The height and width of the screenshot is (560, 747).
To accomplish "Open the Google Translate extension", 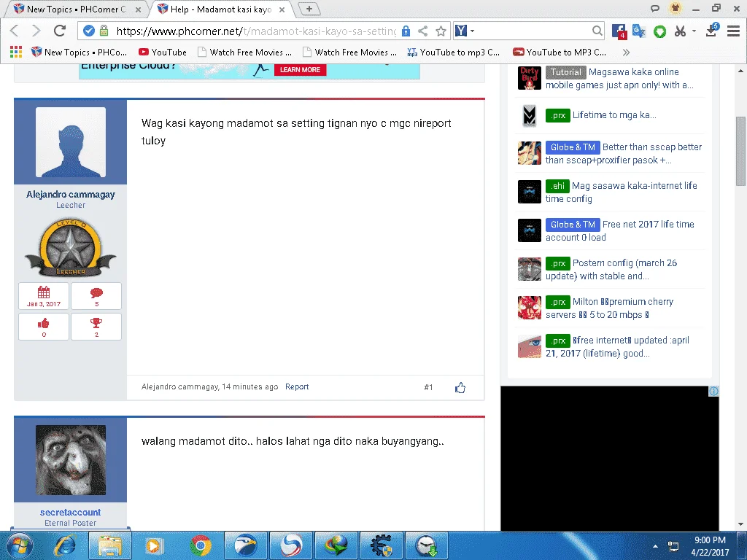I will [639, 31].
